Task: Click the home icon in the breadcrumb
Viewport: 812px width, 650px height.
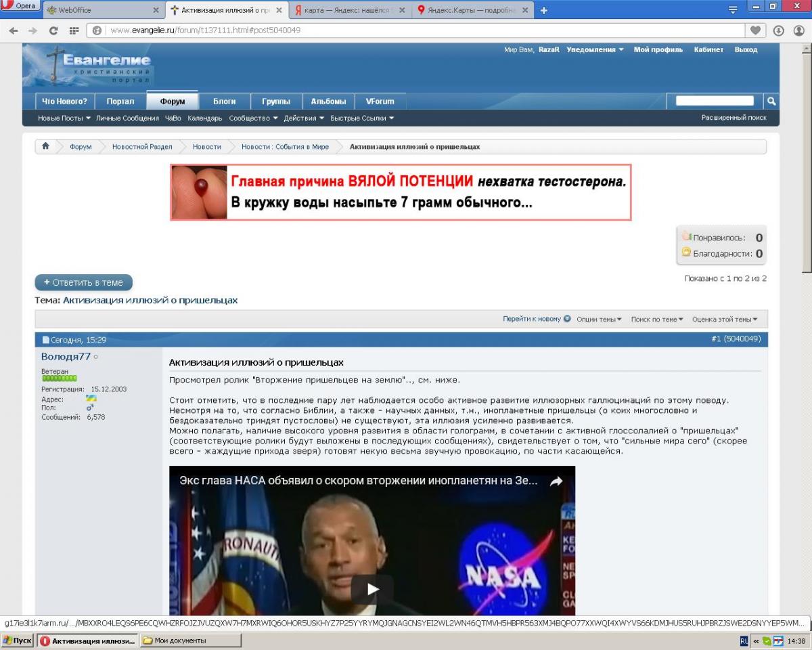Action: click(x=45, y=146)
